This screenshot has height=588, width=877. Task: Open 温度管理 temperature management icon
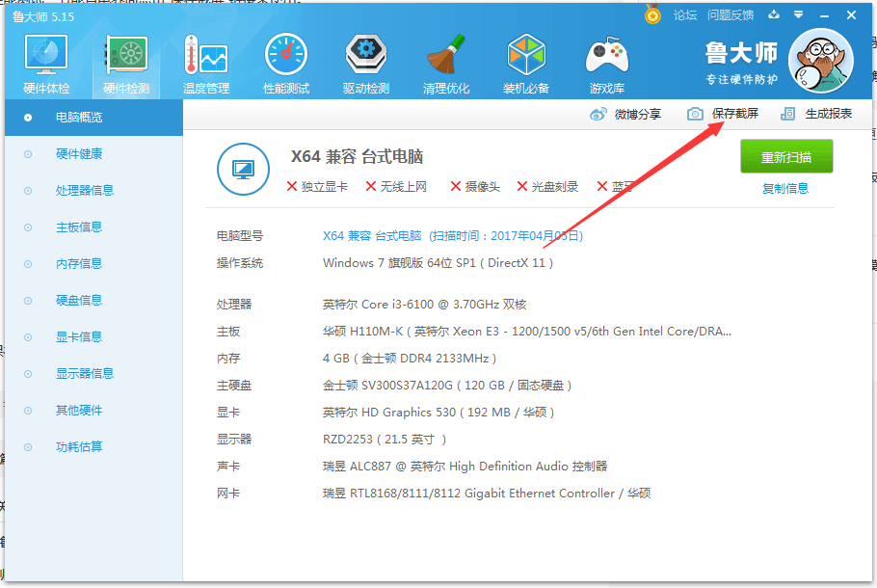[x=206, y=55]
